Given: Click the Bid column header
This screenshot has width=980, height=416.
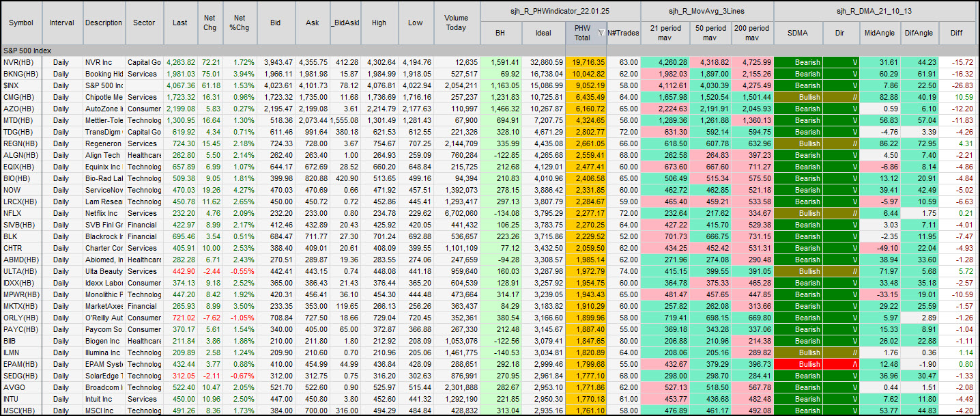Looking at the screenshot, I should (275, 23).
